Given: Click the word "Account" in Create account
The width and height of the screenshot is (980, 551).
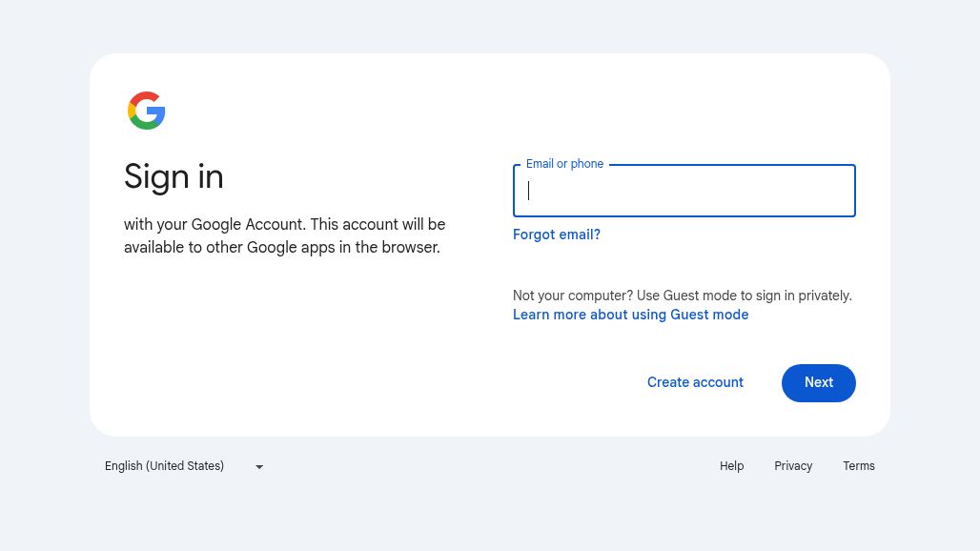Looking at the screenshot, I should pos(718,382).
